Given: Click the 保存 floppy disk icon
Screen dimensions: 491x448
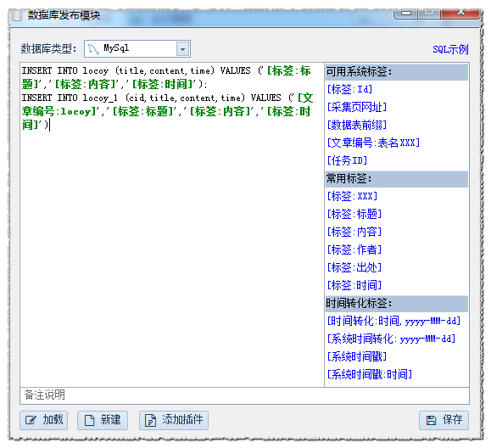Looking at the screenshot, I should point(431,421).
